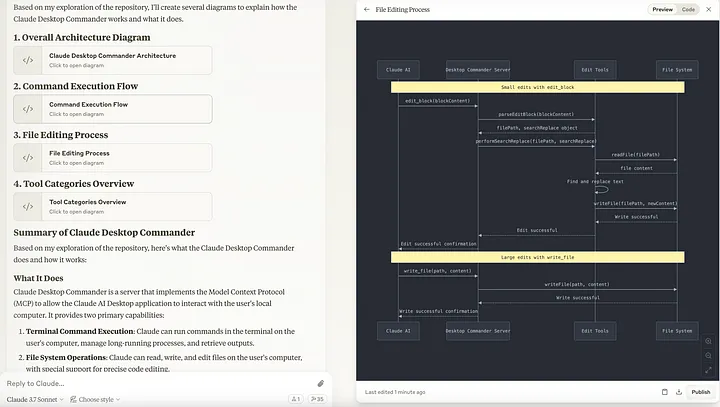This screenshot has width=720, height=407.
Task: Click code icon beside Tool Categories Overview
Action: click(28, 206)
